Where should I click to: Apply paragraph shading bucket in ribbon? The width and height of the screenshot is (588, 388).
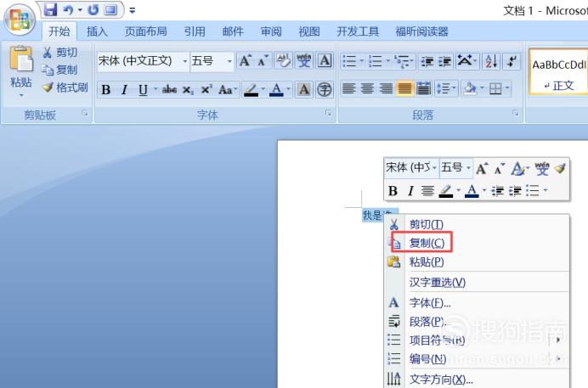click(x=470, y=89)
